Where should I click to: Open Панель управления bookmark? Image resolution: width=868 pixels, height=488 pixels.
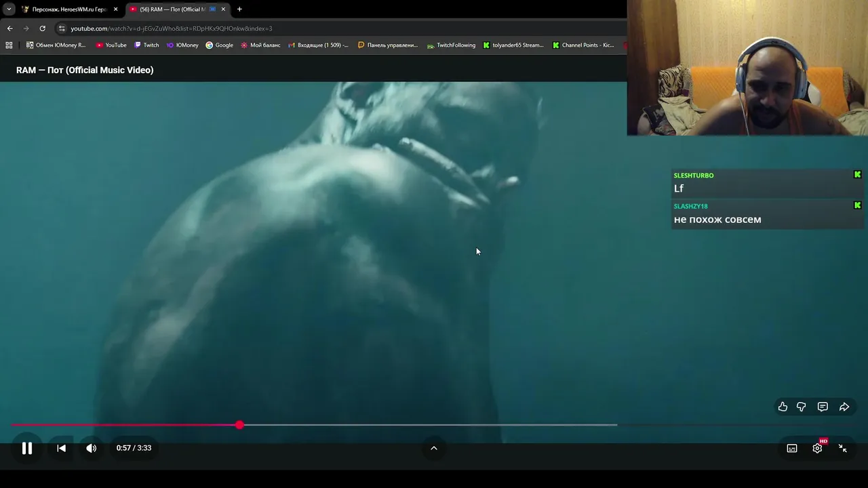(388, 45)
